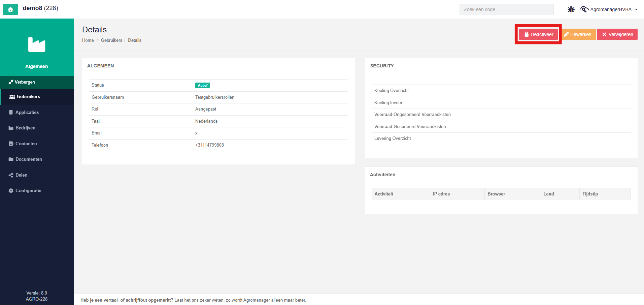Click Voorraad-Ongesorteerd Voorraadkisten row
644x305 pixels.
(x=501, y=115)
